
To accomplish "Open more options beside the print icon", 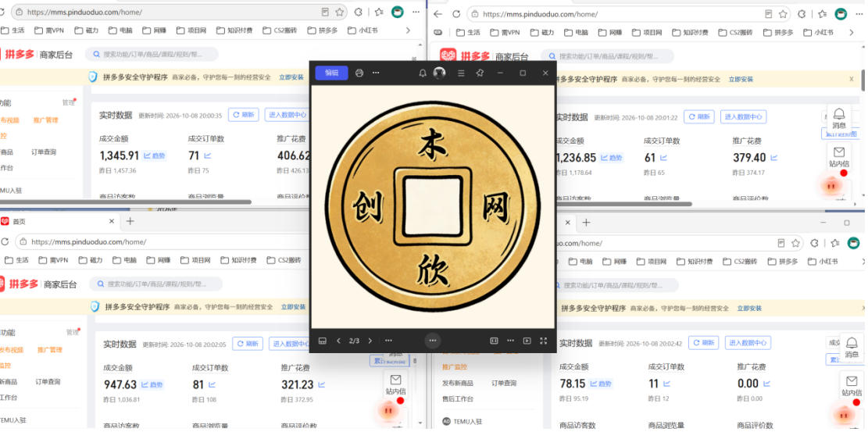I will (x=376, y=73).
